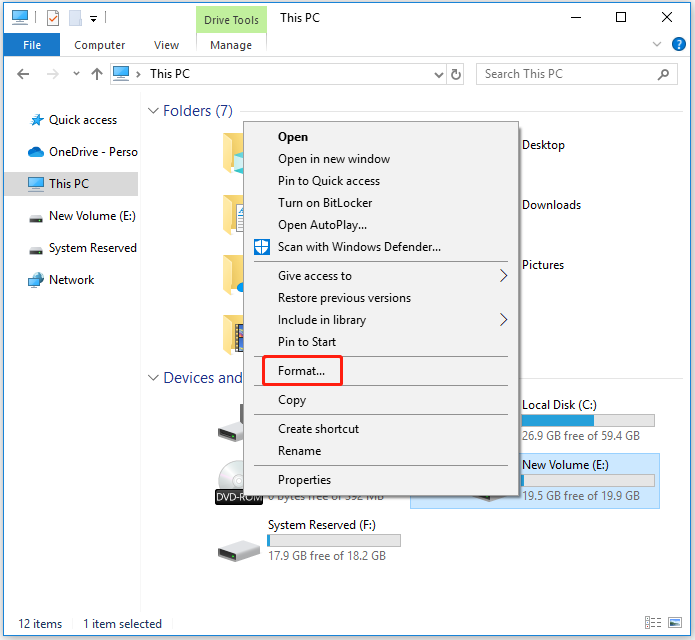Select the Downloads folder
Viewport: 695px width, 640px height.
point(551,205)
